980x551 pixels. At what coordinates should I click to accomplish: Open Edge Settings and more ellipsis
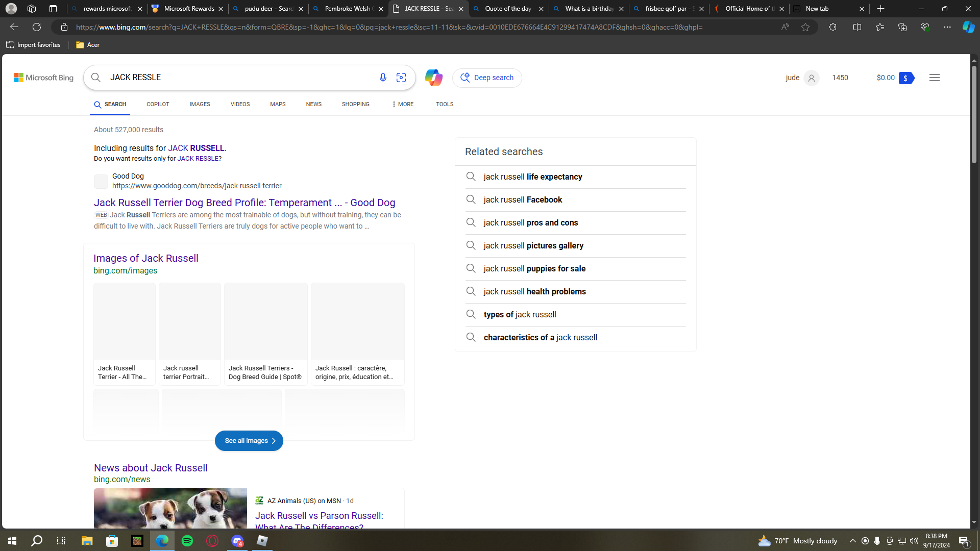[x=947, y=27]
